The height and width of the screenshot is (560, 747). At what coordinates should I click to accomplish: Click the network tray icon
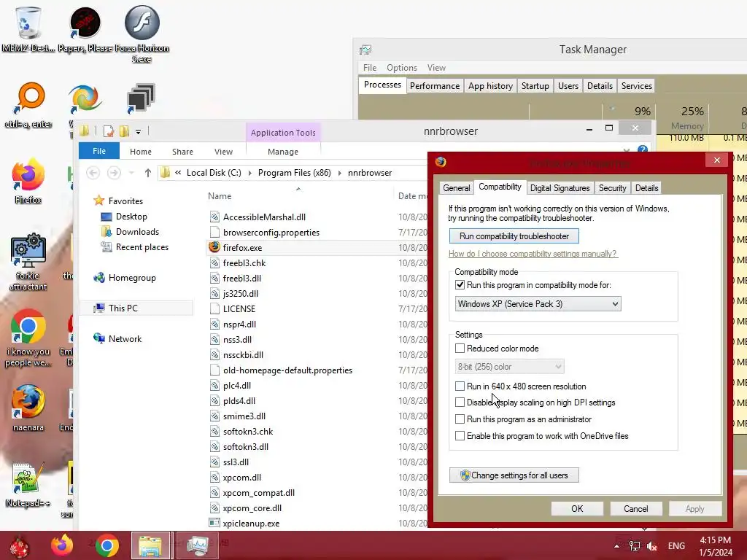[x=635, y=546]
